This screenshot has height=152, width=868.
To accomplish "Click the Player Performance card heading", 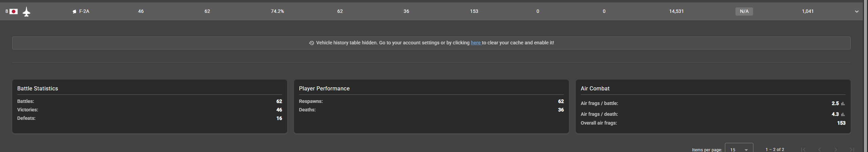I will pos(324,88).
